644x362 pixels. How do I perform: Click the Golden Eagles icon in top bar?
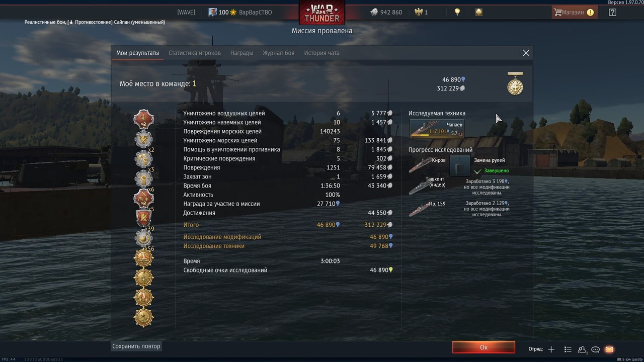click(x=418, y=12)
